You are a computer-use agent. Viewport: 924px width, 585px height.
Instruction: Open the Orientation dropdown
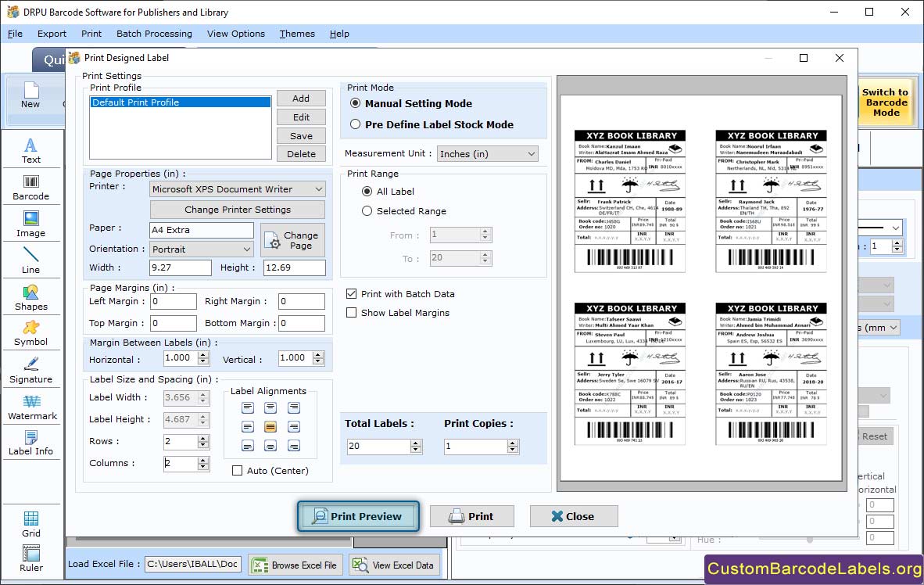202,249
